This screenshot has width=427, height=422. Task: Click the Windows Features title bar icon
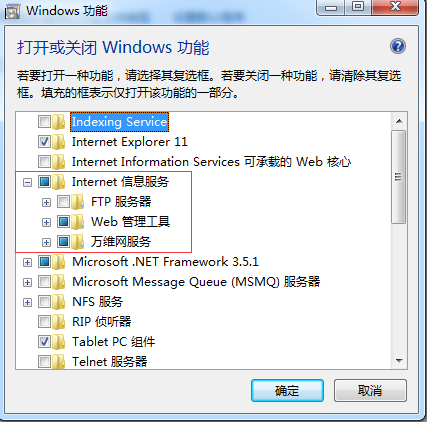tap(12, 12)
